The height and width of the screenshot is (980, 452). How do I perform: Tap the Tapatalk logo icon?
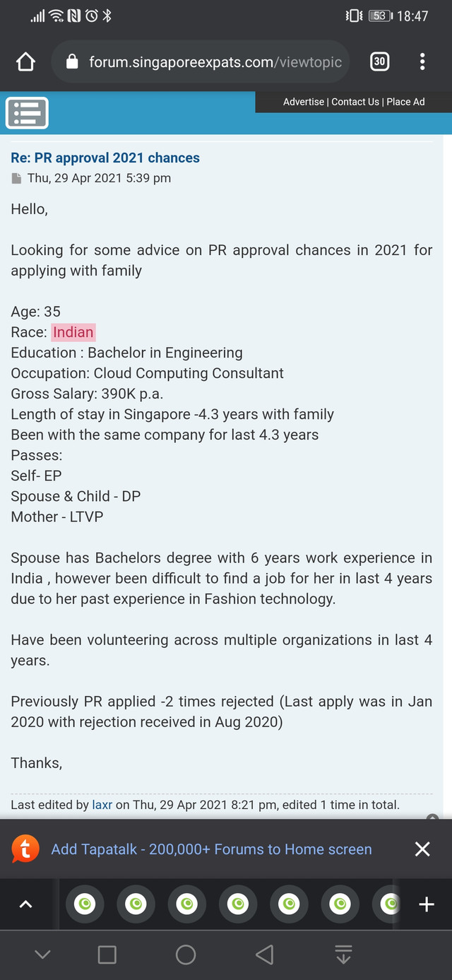(x=25, y=849)
